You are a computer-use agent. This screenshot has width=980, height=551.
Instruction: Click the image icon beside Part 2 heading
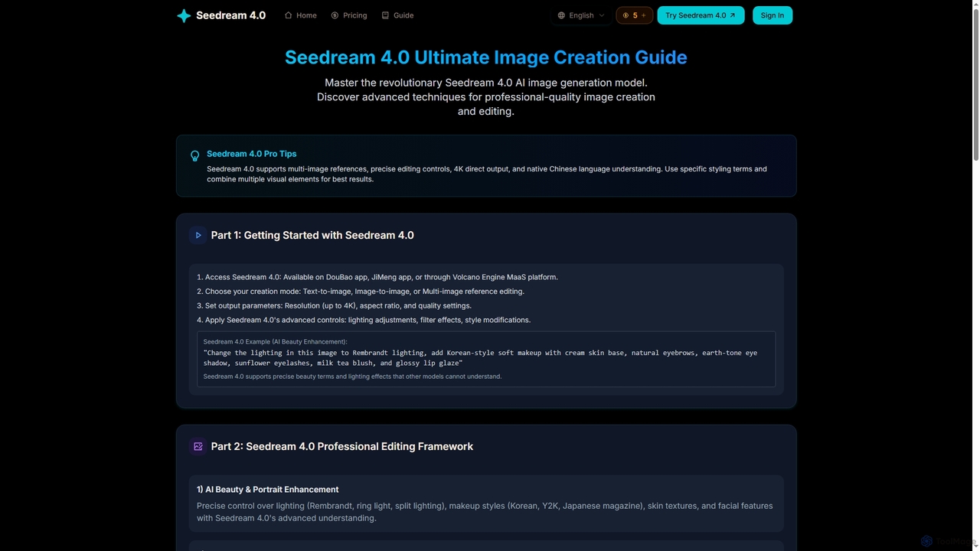tap(198, 446)
